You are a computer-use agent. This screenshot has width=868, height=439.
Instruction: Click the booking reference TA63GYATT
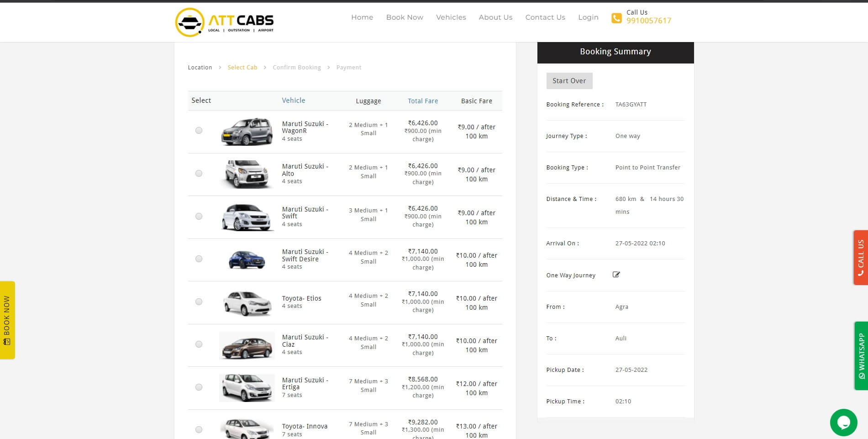tap(631, 105)
